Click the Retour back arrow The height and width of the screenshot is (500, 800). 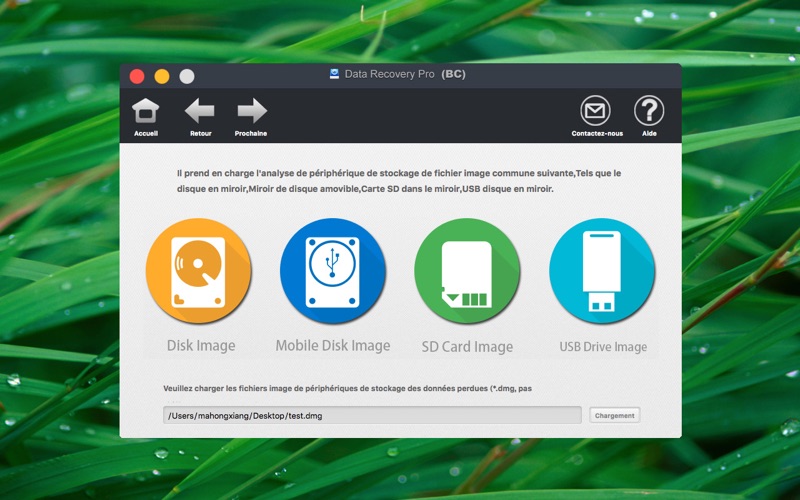(x=199, y=111)
